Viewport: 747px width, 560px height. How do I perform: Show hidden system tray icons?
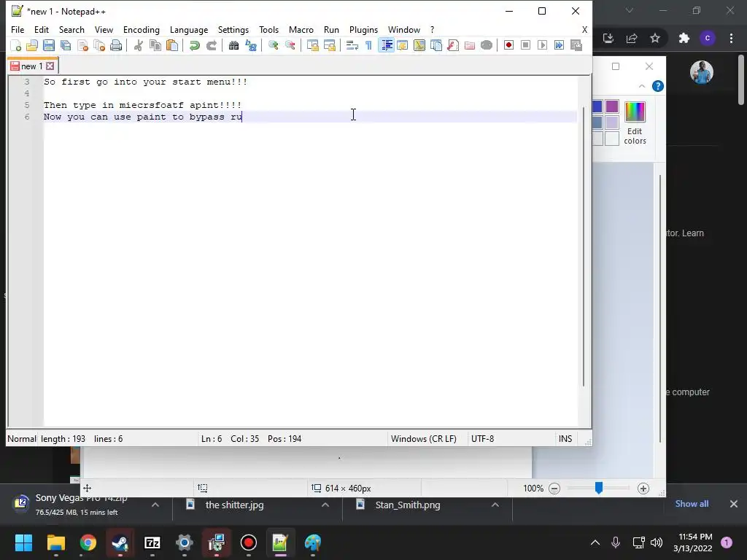pos(595,542)
